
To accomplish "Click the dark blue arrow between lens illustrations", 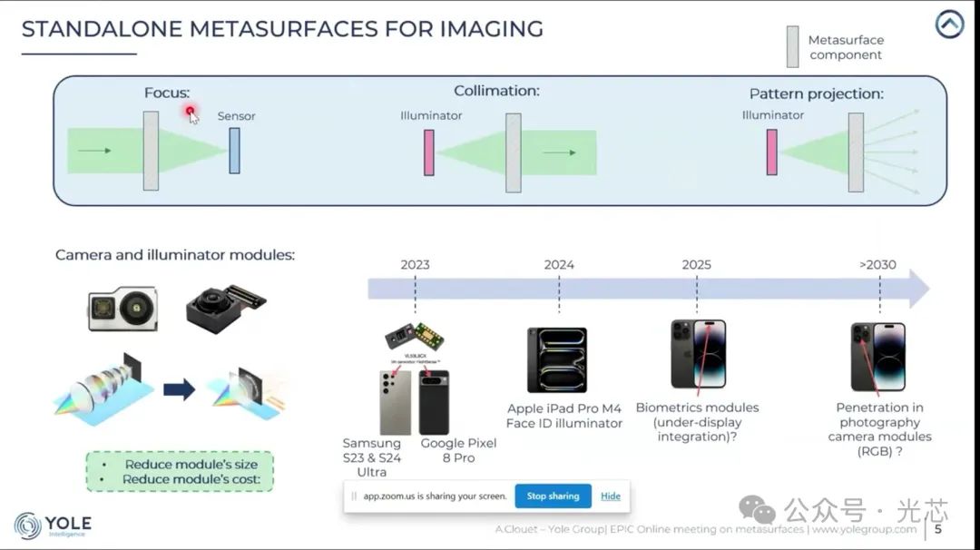I will tap(180, 390).
